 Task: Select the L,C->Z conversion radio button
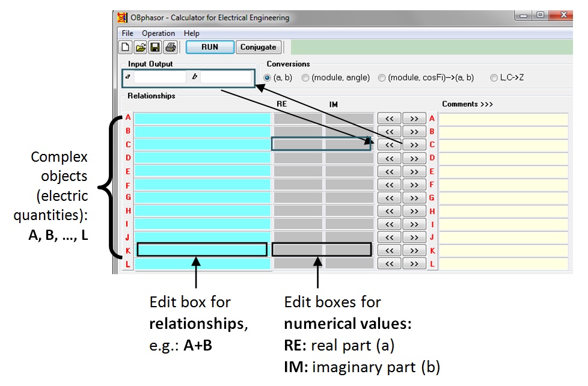(494, 78)
